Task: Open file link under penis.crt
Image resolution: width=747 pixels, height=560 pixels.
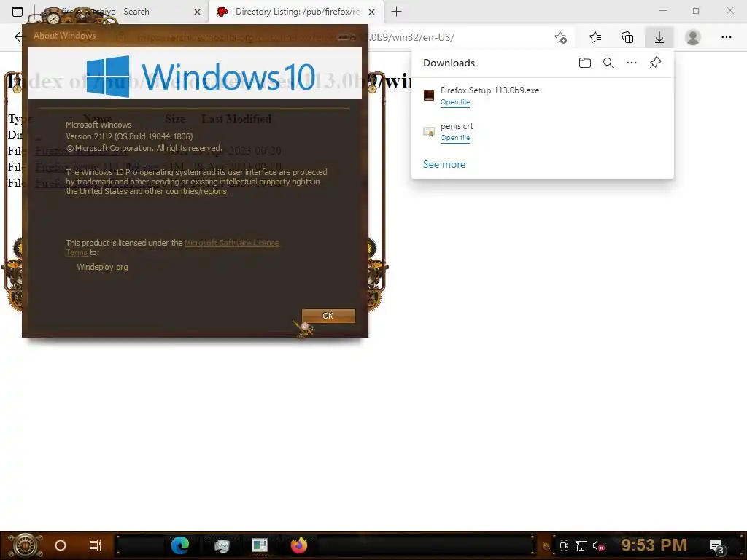Action: (455, 138)
